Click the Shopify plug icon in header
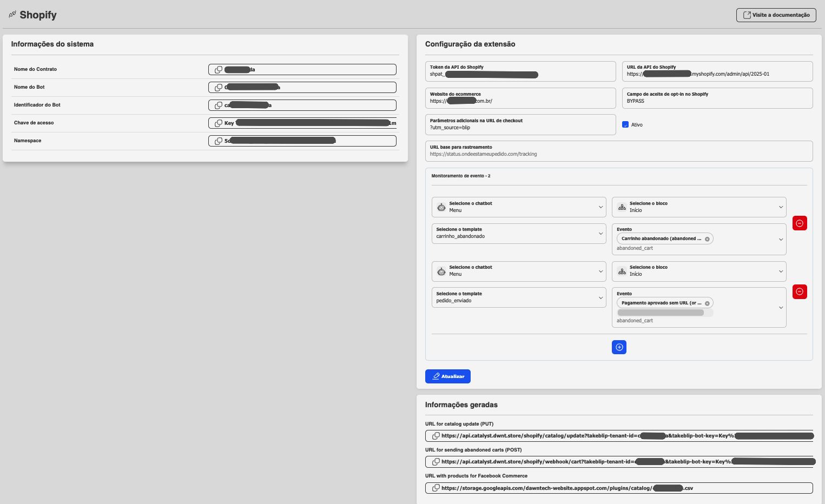This screenshot has height=504, width=825. click(12, 15)
